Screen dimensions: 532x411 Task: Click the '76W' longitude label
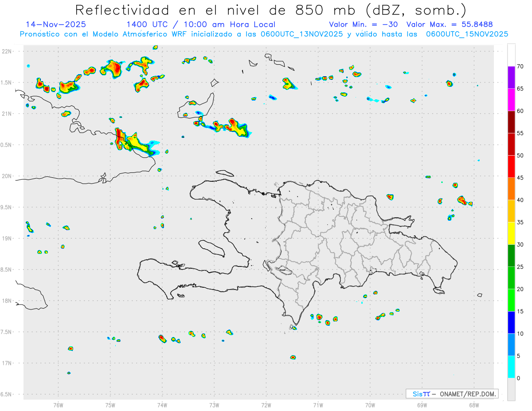(x=58, y=405)
